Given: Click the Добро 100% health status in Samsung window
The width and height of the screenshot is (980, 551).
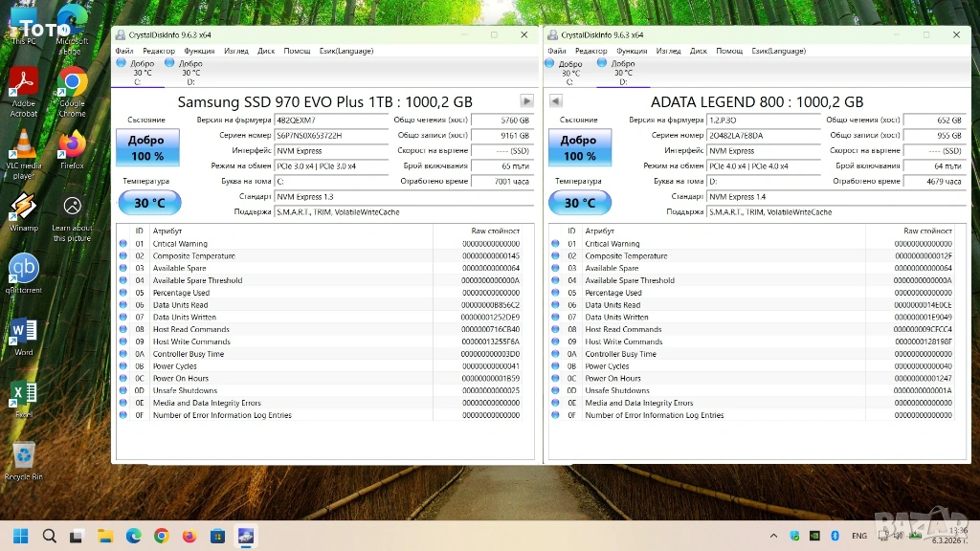Looking at the screenshot, I should click(146, 148).
